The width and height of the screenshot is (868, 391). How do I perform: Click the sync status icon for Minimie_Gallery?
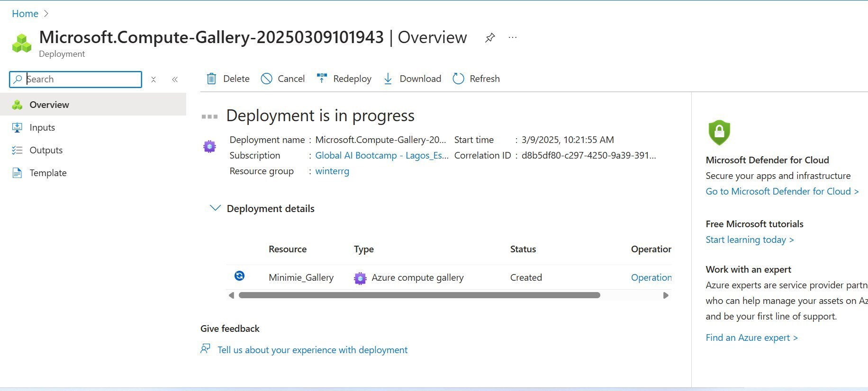240,276
